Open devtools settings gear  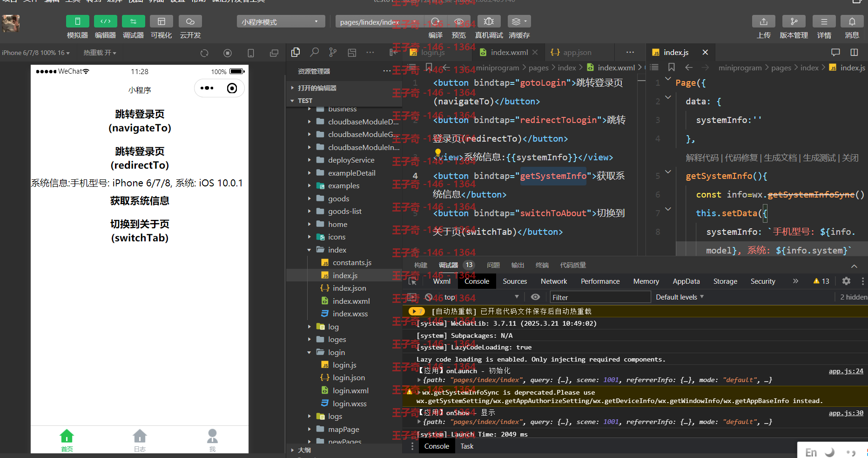846,281
